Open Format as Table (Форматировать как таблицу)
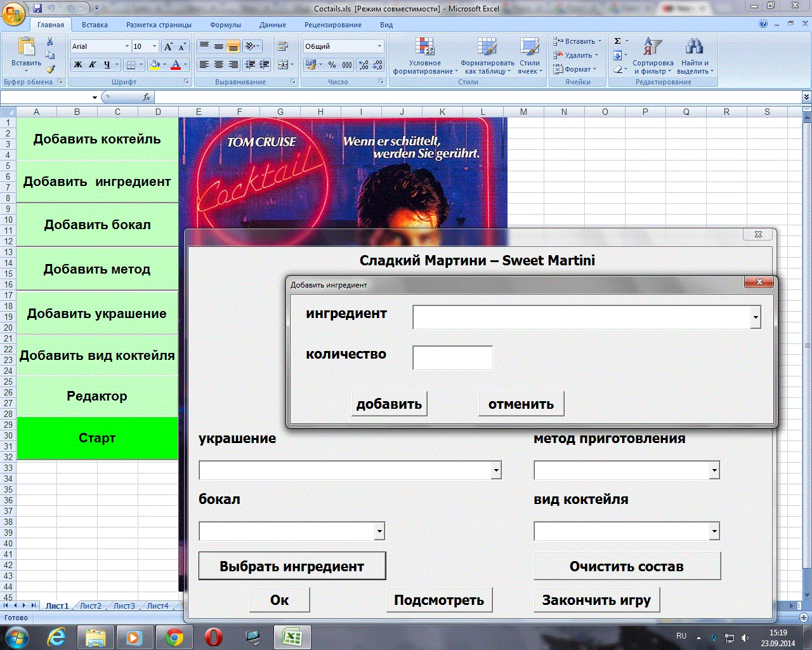 click(x=487, y=56)
